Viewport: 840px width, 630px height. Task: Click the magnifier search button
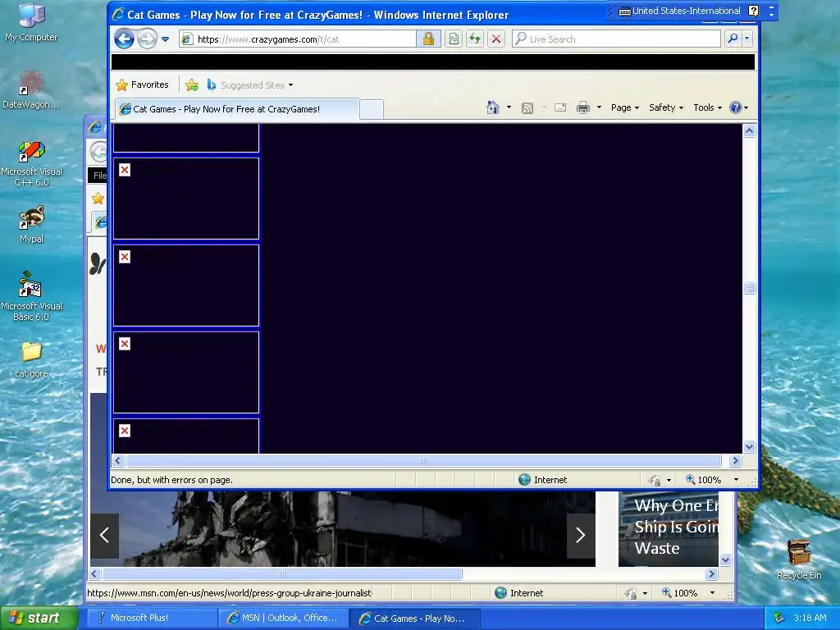point(733,39)
